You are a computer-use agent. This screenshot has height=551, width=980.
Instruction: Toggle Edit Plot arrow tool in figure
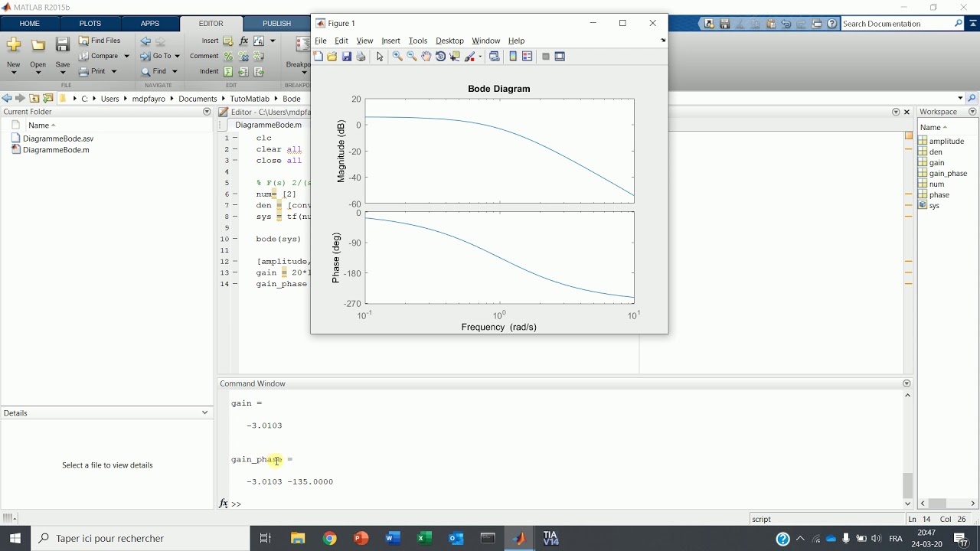(380, 57)
